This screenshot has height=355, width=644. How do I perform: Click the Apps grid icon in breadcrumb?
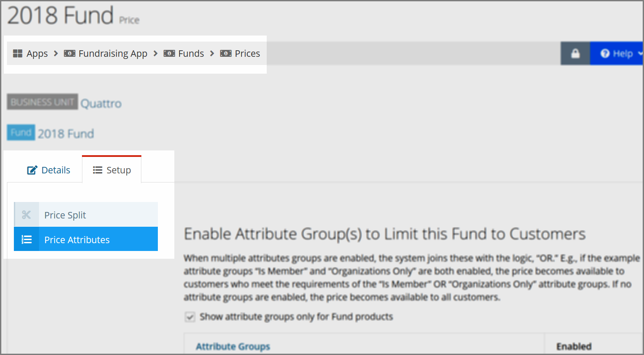pyautogui.click(x=17, y=53)
